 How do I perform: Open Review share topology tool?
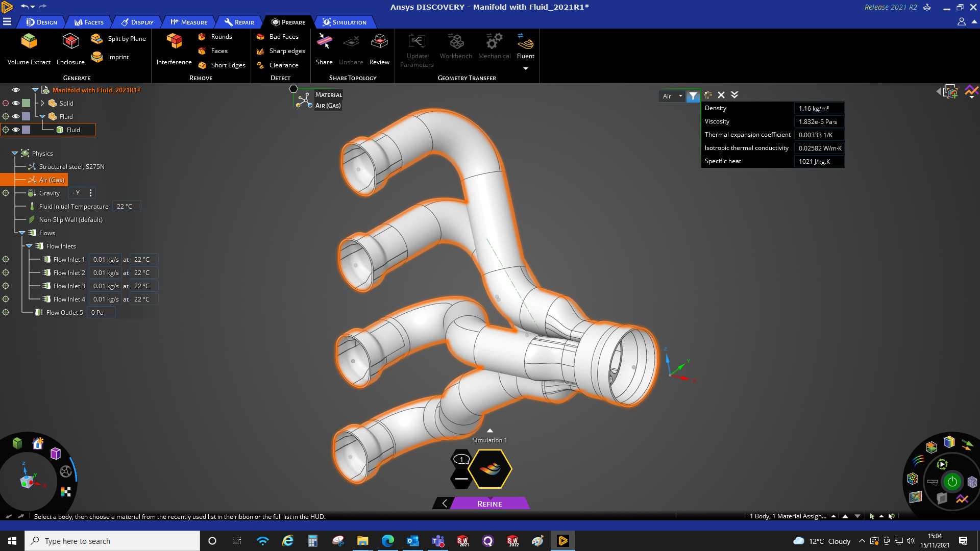379,49
